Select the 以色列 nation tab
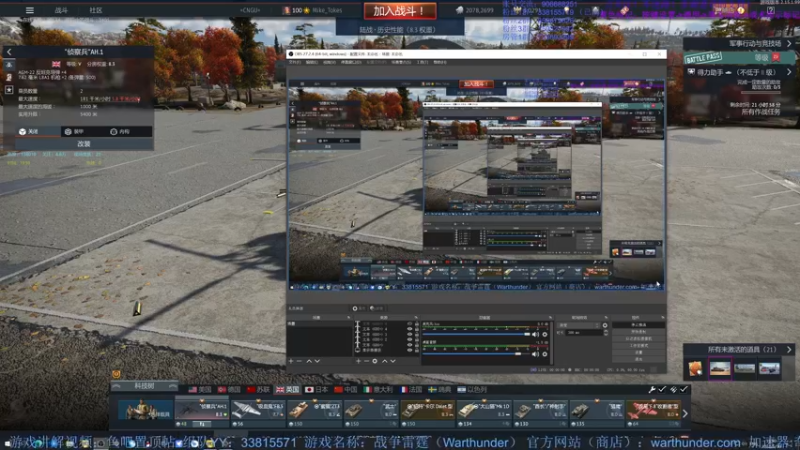Screen dimensions: 800x450 pos(472,389)
